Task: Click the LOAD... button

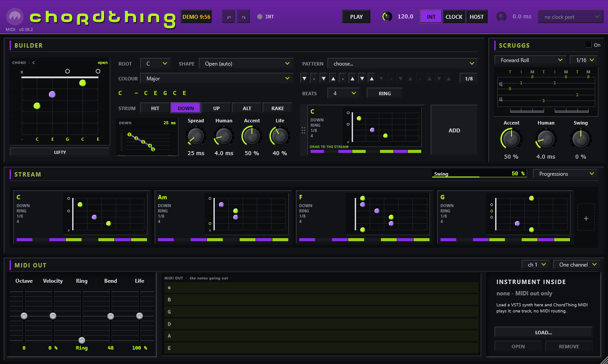Action: click(x=543, y=332)
